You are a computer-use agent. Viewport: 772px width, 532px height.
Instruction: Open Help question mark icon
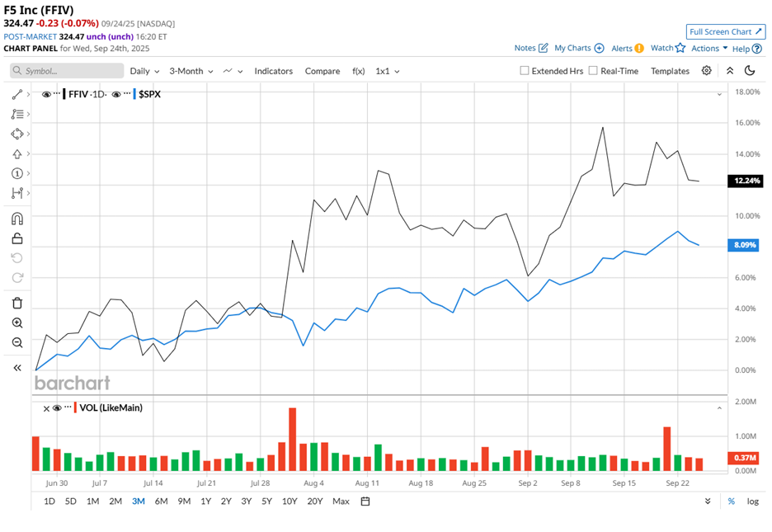point(757,49)
